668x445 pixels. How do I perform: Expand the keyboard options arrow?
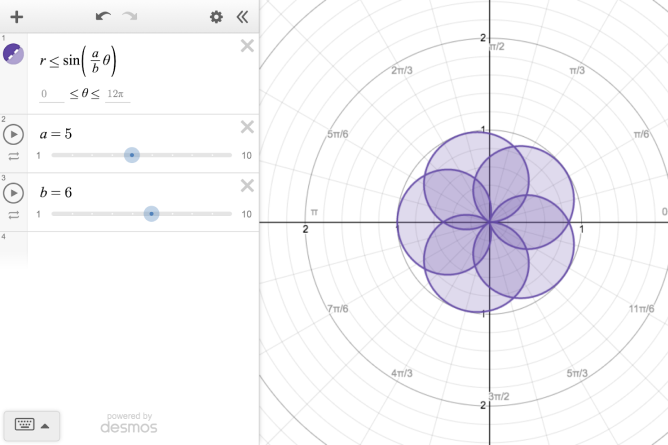click(45, 425)
